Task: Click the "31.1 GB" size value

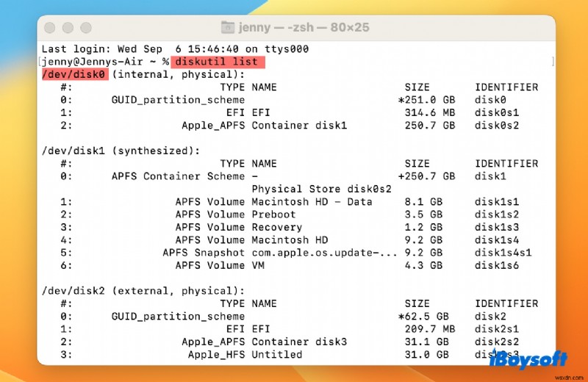Action: 426,342
